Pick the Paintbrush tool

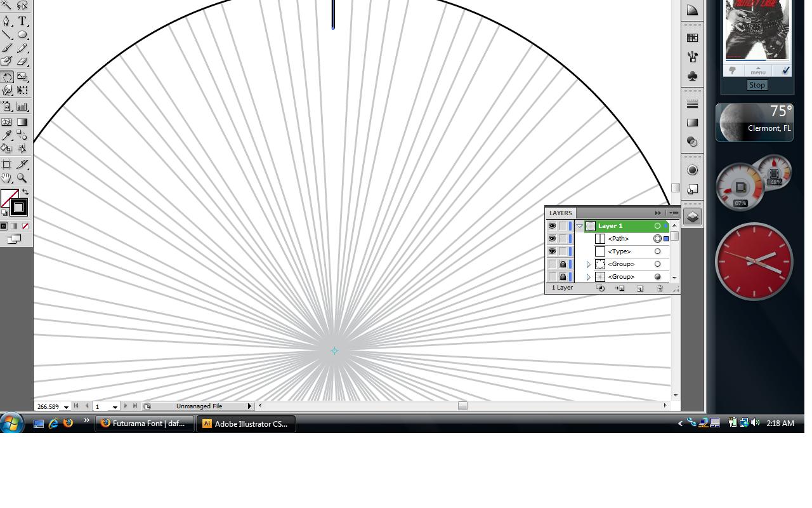coord(7,48)
